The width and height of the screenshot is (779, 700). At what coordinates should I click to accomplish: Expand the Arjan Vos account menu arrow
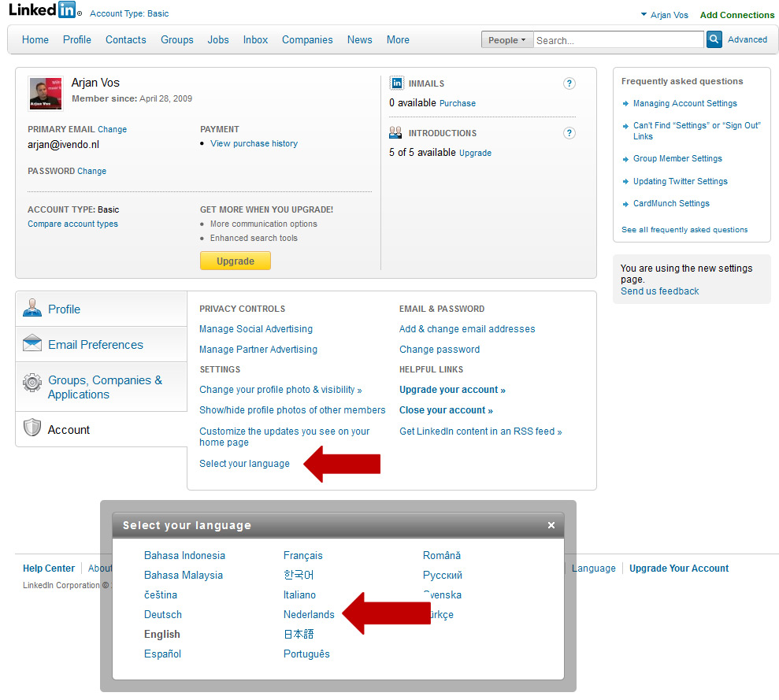click(x=644, y=14)
